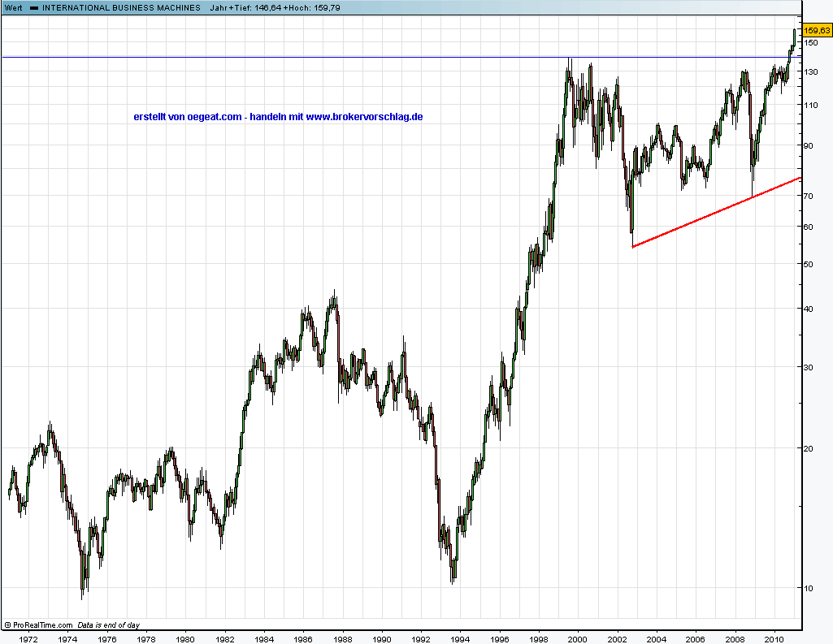
Task: Click the 70 price axis label
Action: click(x=809, y=196)
